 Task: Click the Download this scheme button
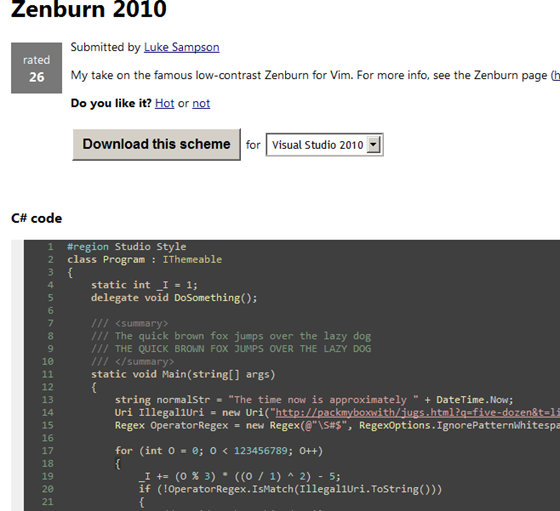pyautogui.click(x=156, y=144)
